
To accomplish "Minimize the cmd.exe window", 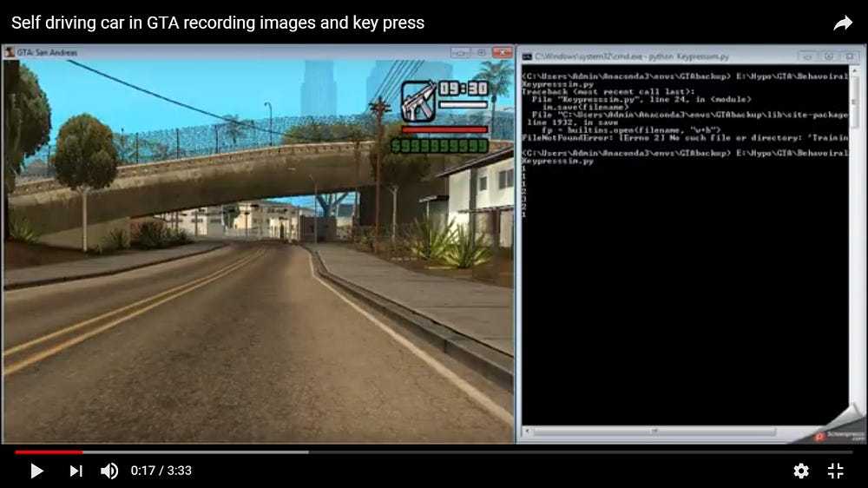I will (x=807, y=56).
